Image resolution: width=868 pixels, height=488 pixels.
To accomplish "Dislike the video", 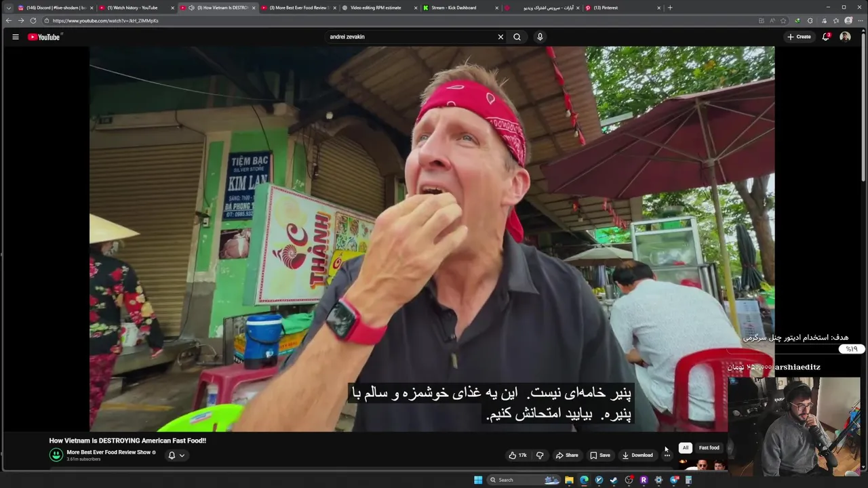I will click(x=540, y=455).
